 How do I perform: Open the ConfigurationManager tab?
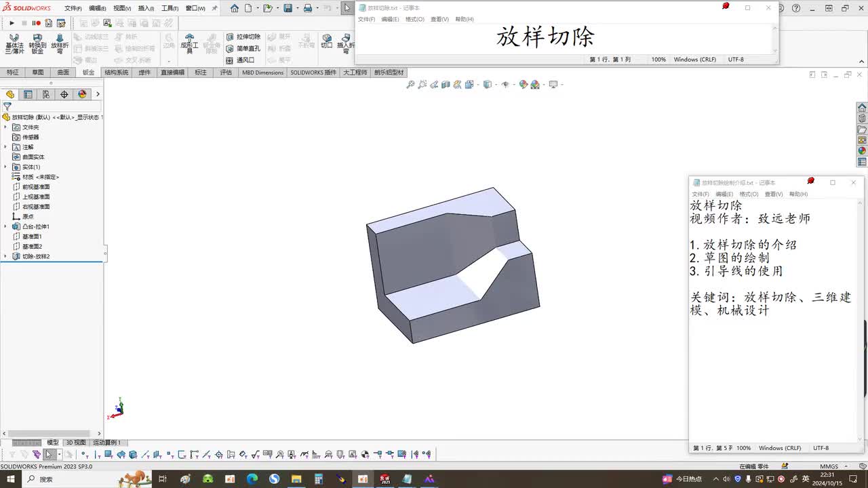pyautogui.click(x=46, y=94)
